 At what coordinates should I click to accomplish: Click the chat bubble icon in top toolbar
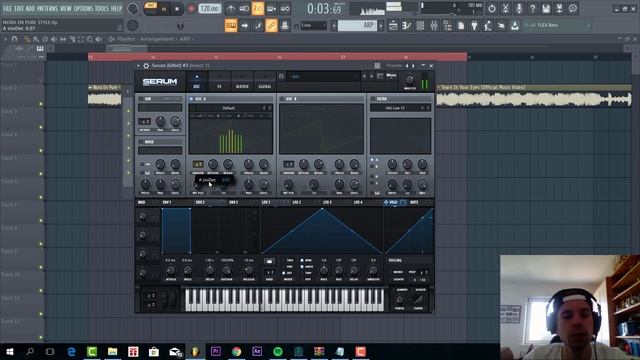(x=573, y=8)
